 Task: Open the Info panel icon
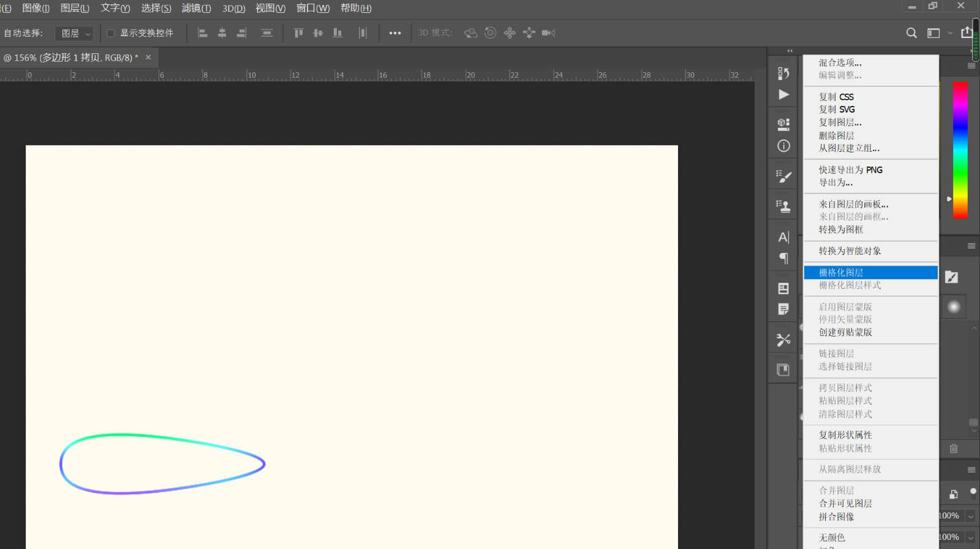(x=783, y=146)
